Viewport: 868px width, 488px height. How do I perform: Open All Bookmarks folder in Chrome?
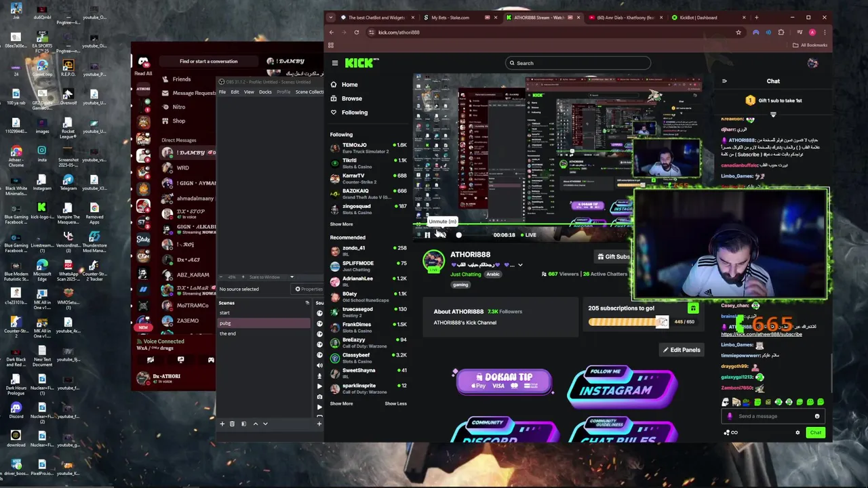[x=810, y=45]
